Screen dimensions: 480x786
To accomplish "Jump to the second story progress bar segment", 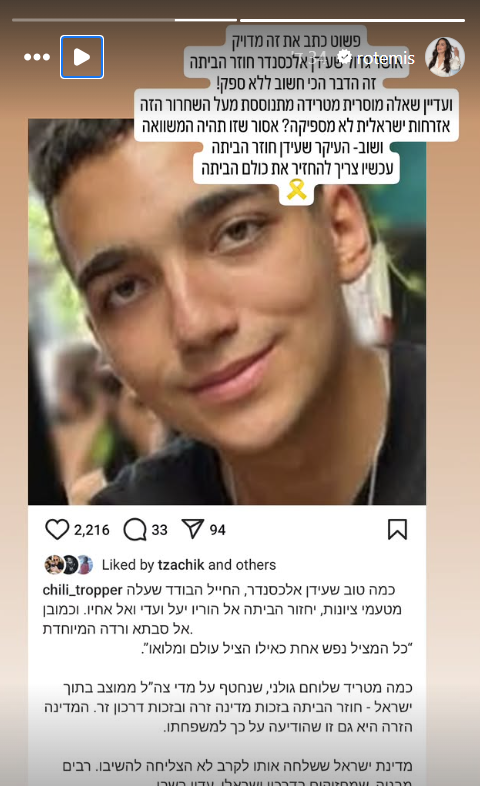I will point(353,20).
